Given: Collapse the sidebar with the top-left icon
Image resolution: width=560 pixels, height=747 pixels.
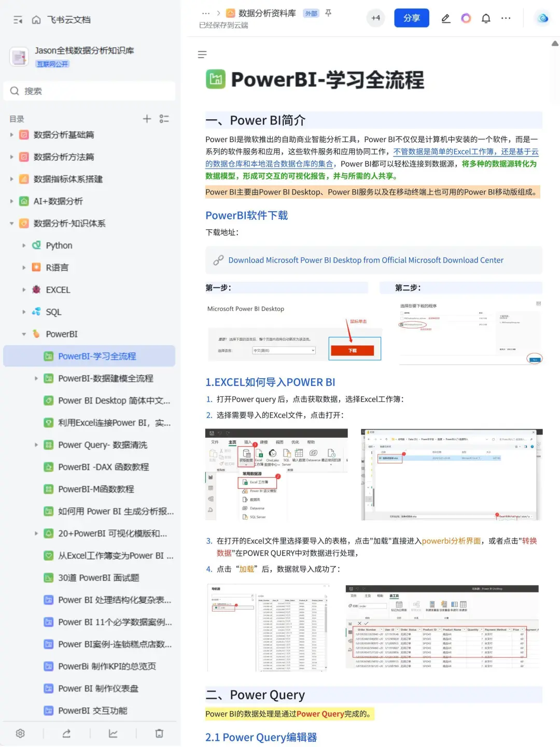Looking at the screenshot, I should point(17,19).
